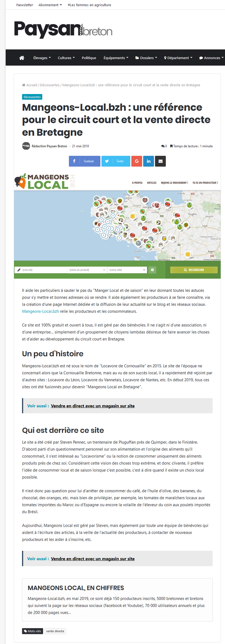Click the Mots-clés tag label
This screenshot has width=225, height=644.
click(x=33, y=631)
